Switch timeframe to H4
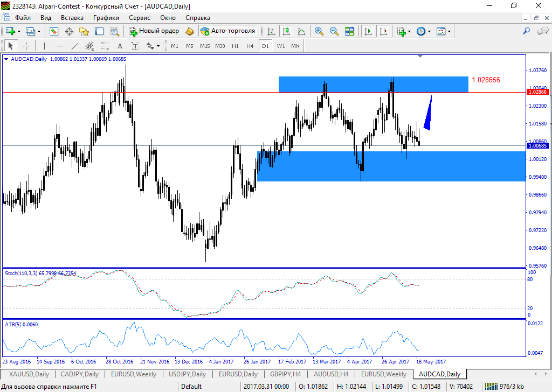The image size is (552, 392). (250, 46)
